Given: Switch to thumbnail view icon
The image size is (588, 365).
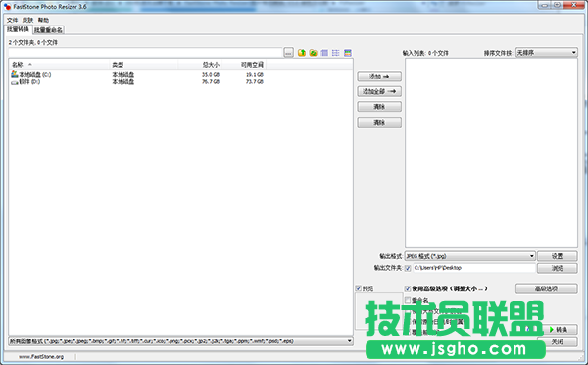Looking at the screenshot, I should click(348, 53).
